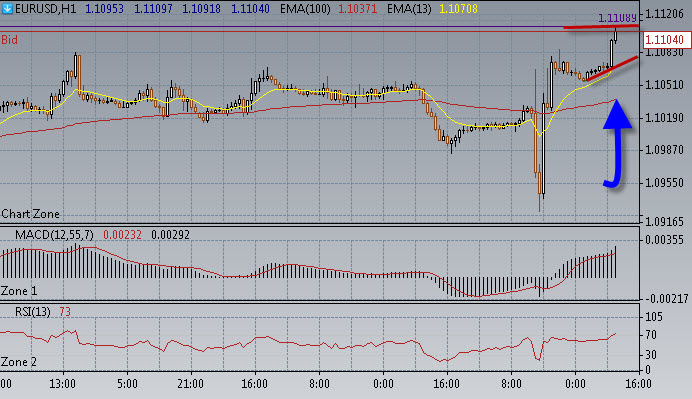
Task: Click the Bid line label
Action: click(9, 40)
